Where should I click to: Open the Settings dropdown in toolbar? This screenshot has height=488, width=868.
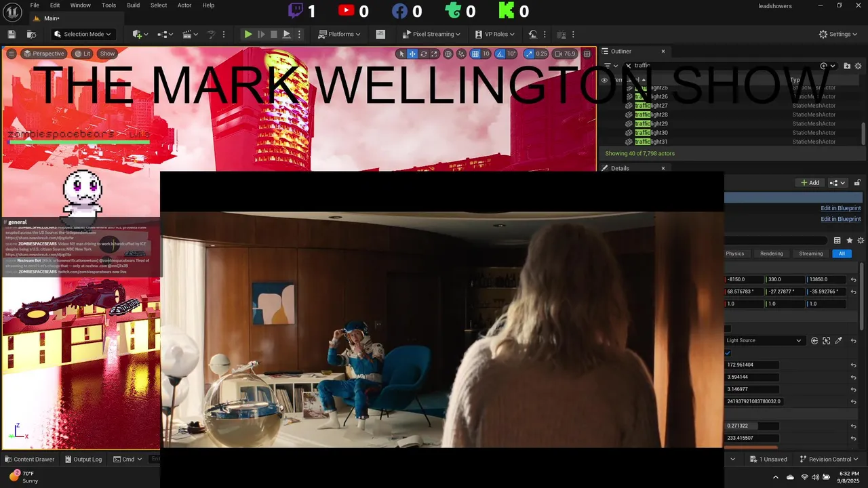(838, 34)
